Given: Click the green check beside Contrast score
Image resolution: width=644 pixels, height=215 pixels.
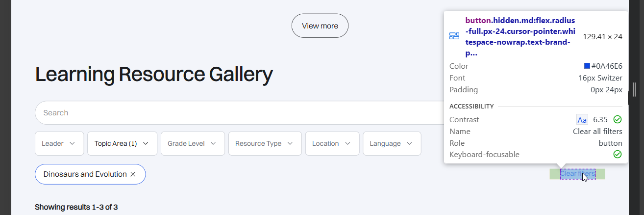Looking at the screenshot, I should point(618,119).
